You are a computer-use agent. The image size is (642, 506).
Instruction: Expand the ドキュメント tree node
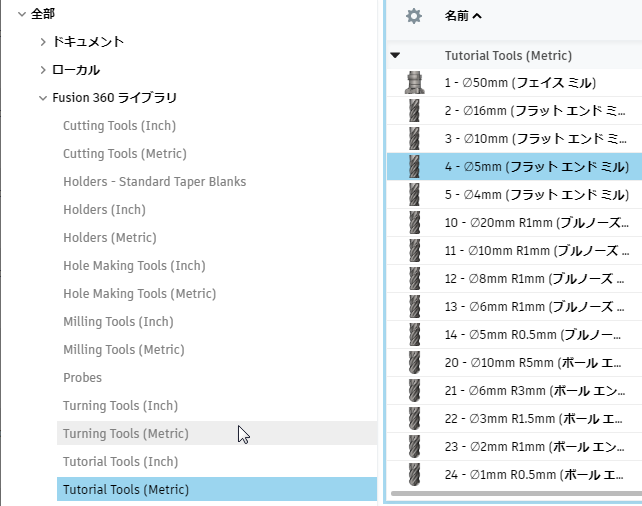pyautogui.click(x=43, y=42)
